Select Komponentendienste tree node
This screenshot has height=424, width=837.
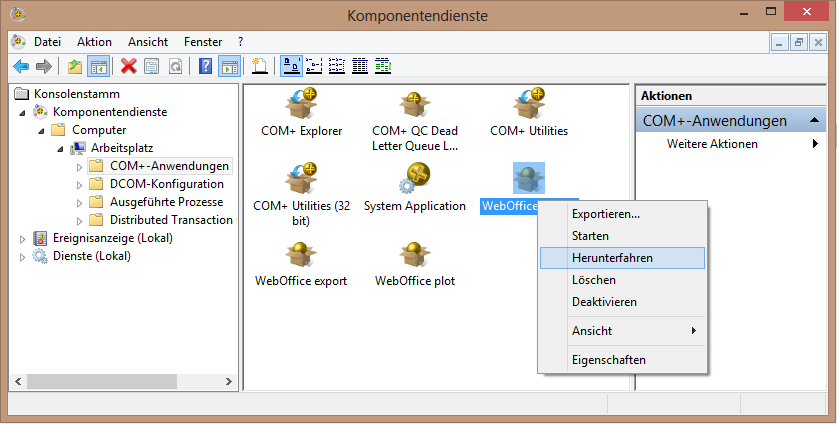pos(110,112)
